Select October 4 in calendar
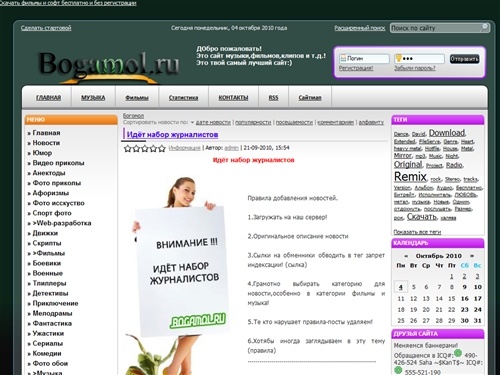Image resolution: width=500 pixels, height=375 pixels. [401, 287]
